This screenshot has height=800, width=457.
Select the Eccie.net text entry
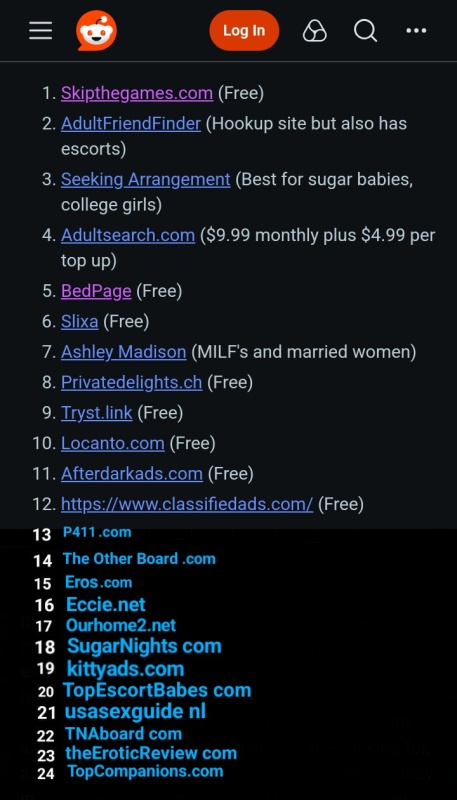106,605
